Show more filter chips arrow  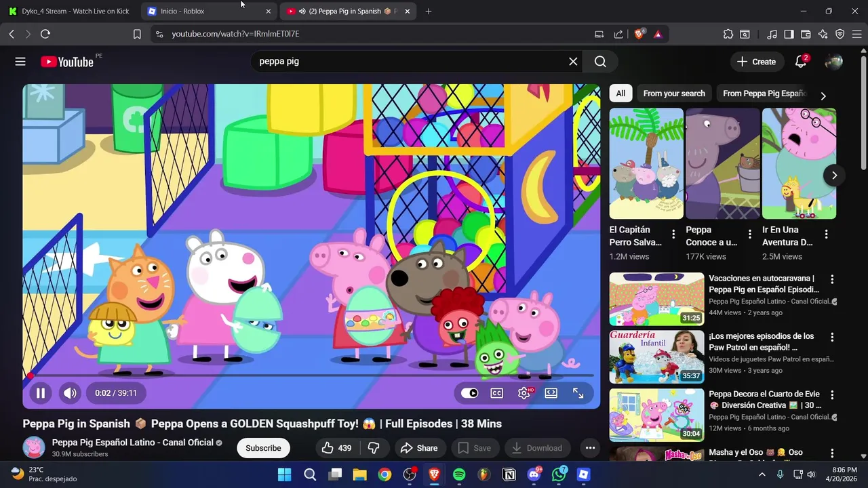point(823,96)
